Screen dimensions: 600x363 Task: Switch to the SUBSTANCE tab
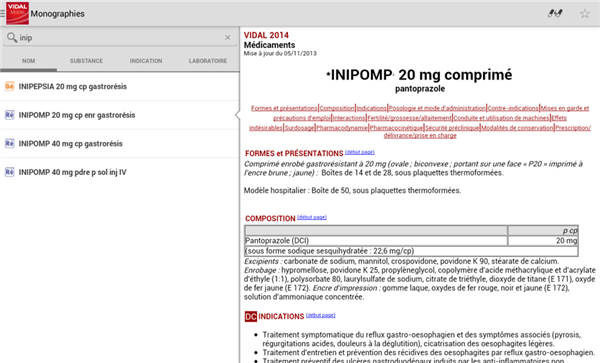pos(86,61)
